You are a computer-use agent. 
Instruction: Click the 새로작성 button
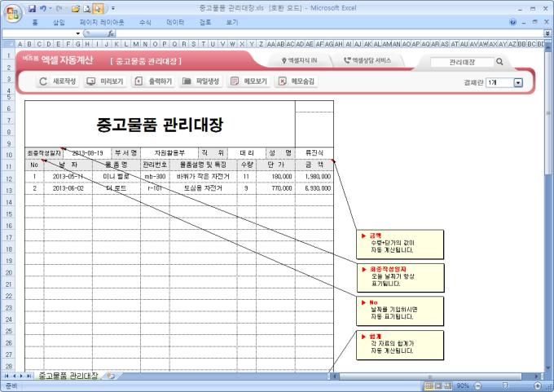[58, 81]
